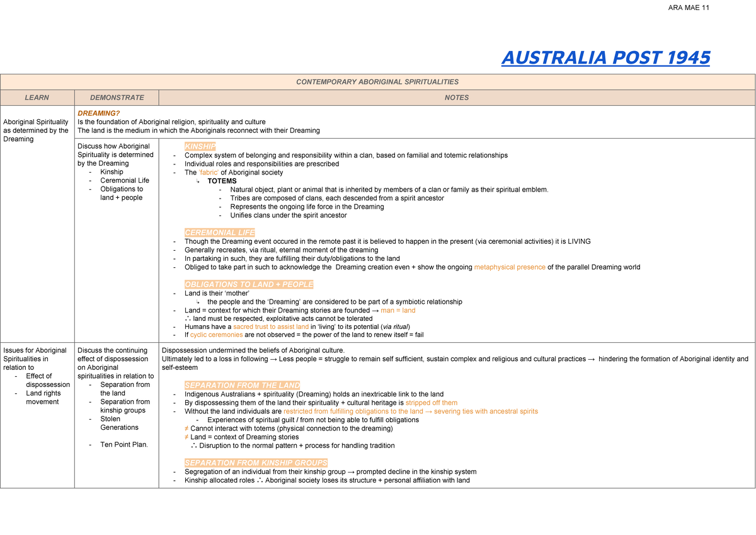Image resolution: width=756 pixels, height=535 pixels.
Task: Click the orange 'cyclic ceremonies' phrase
Action: (x=217, y=335)
